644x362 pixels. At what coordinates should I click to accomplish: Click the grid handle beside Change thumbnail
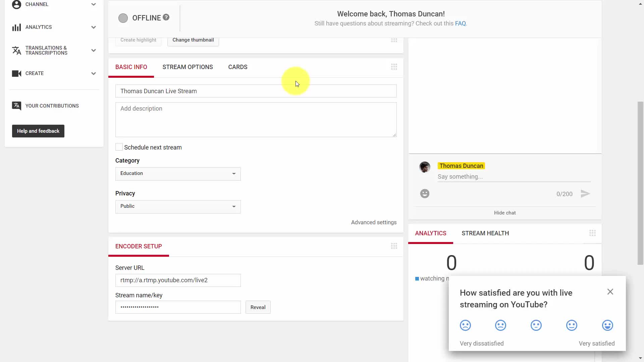click(x=394, y=40)
